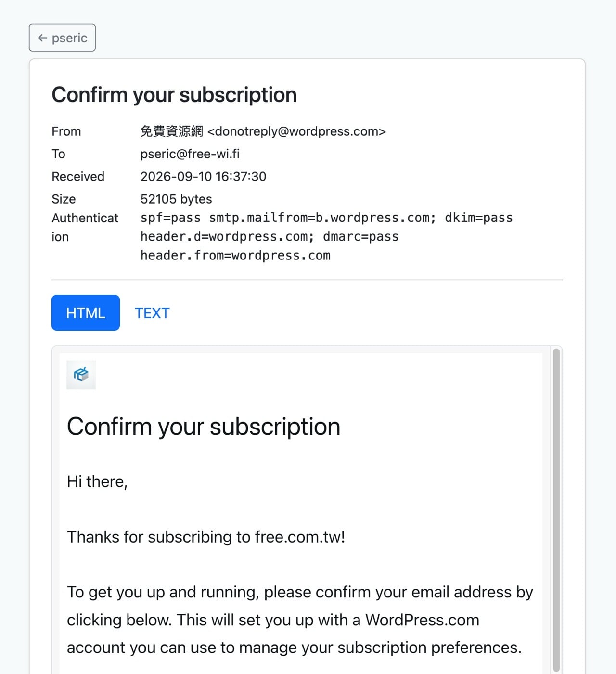Viewport: 616px width, 674px height.
Task: Click the top 'Confirm your subscription' subject title
Action: [174, 95]
